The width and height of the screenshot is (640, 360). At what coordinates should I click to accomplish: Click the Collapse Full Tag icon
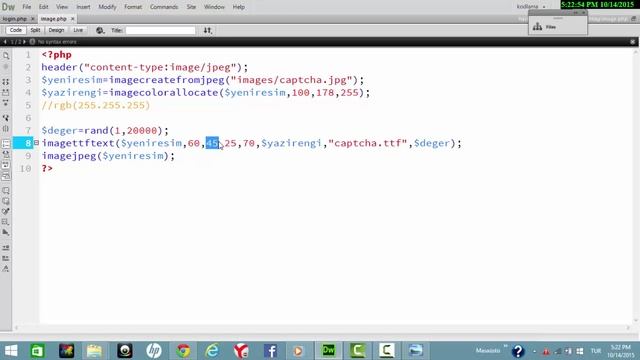point(6,82)
